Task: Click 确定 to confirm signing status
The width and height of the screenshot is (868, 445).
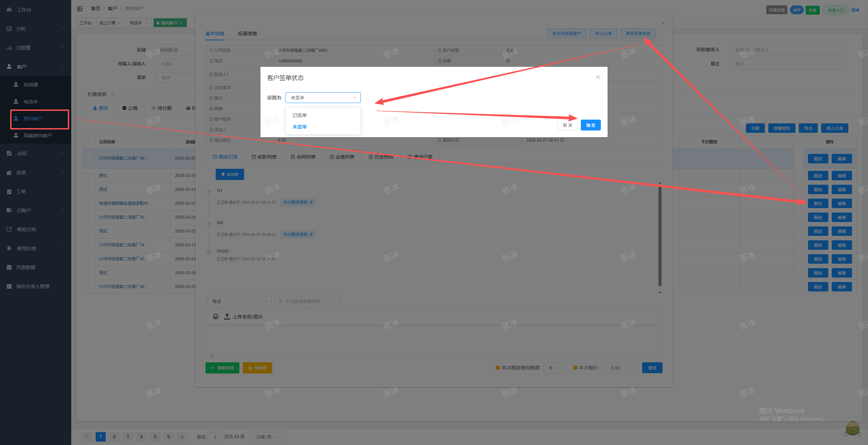Action: pyautogui.click(x=591, y=125)
